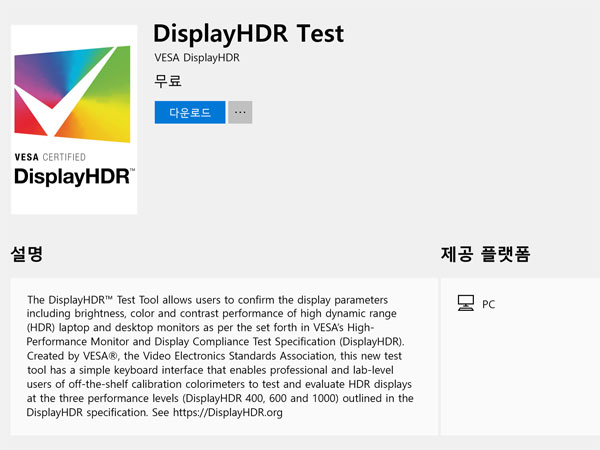Click the https://DisplayHDR.org URL in description
This screenshot has width=600, height=450.
click(228, 412)
